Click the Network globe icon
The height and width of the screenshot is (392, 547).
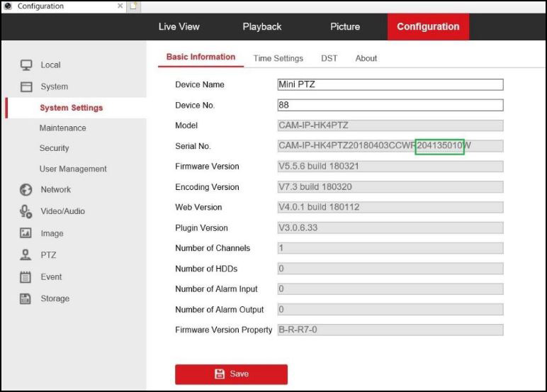tap(26, 189)
